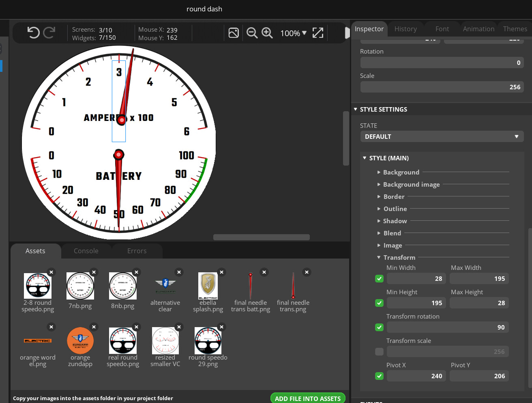This screenshot has width=532, height=403.
Task: Delete the ebella splash.png asset
Action: (221, 272)
